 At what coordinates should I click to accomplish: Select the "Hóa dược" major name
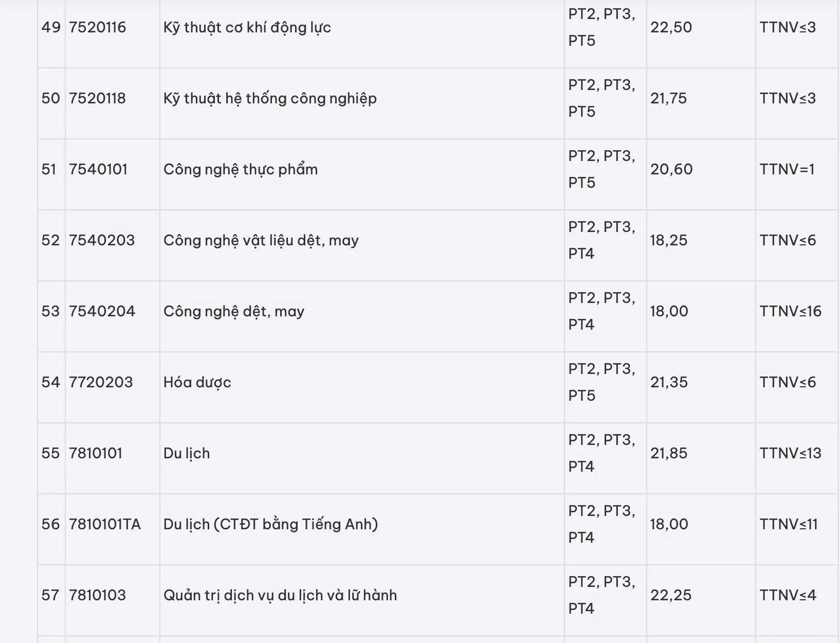click(x=197, y=382)
